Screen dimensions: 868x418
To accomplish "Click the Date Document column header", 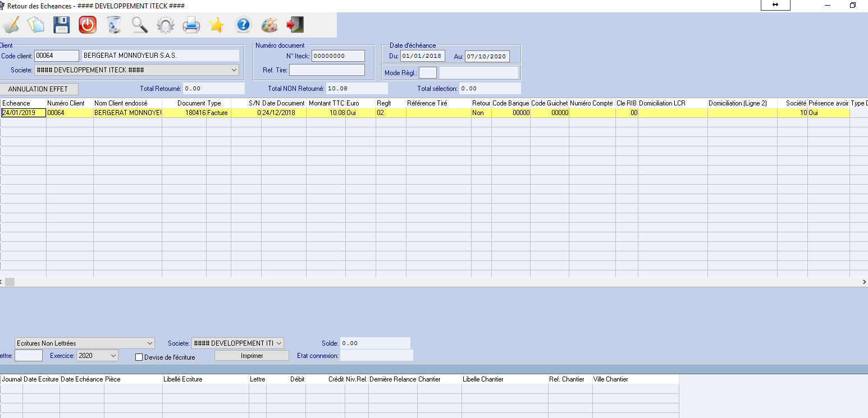I will tap(284, 103).
